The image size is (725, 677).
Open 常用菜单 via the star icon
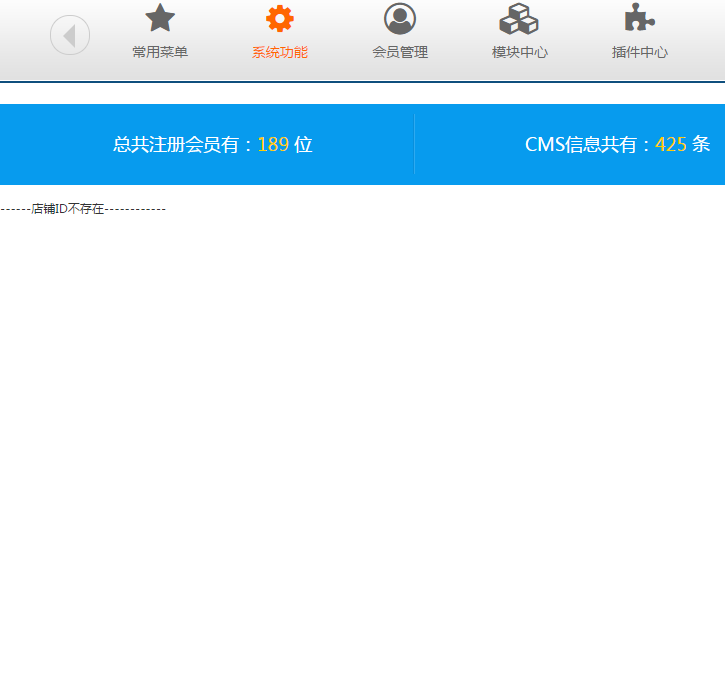pyautogui.click(x=160, y=18)
